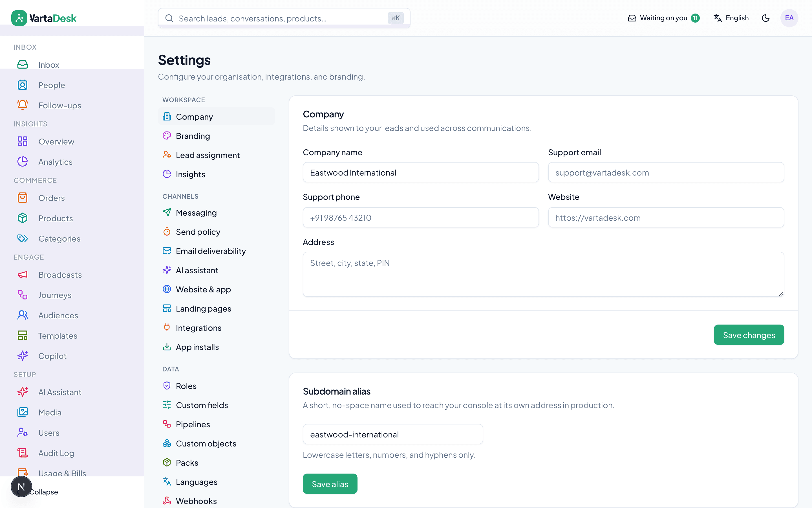Open the Messaging channel settings

click(x=217, y=213)
